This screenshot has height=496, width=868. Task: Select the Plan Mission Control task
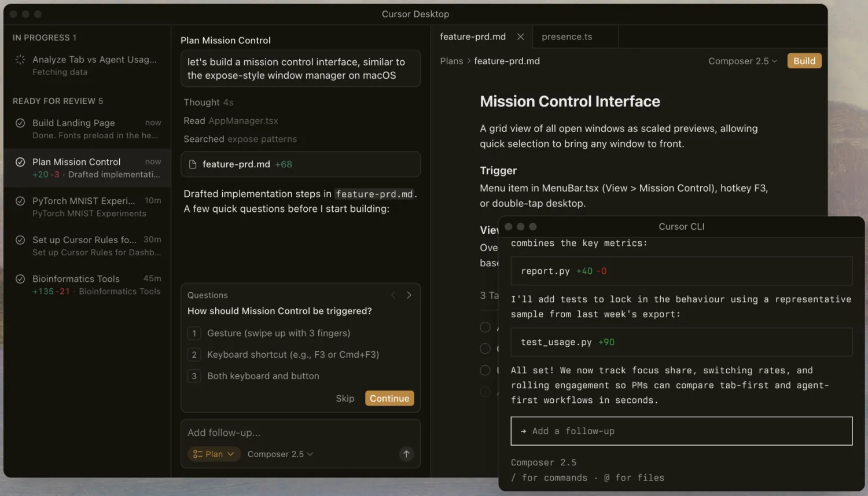(87, 168)
